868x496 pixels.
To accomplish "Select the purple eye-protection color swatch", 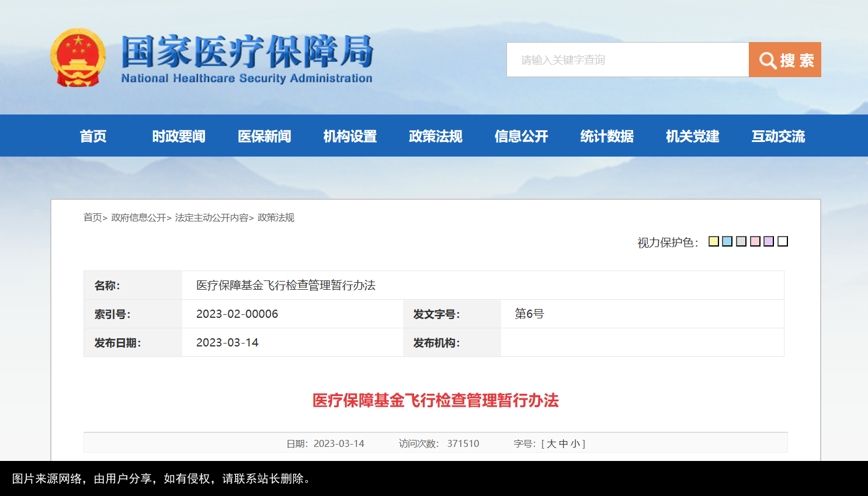I will 769,241.
